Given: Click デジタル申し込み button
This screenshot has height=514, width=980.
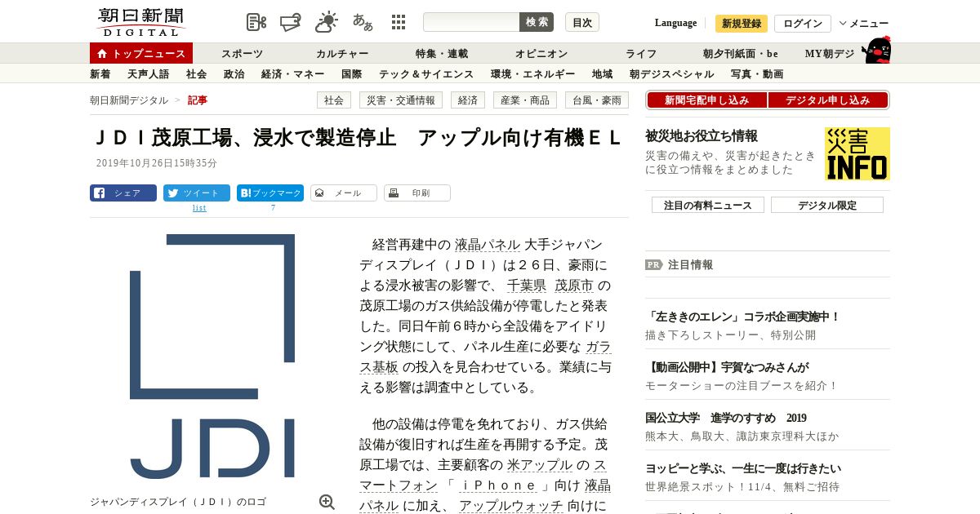Looking at the screenshot, I should 828,100.
